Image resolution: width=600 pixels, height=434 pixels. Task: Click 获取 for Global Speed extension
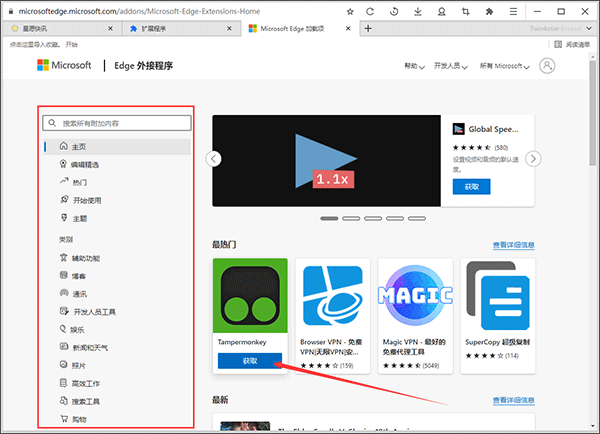472,186
